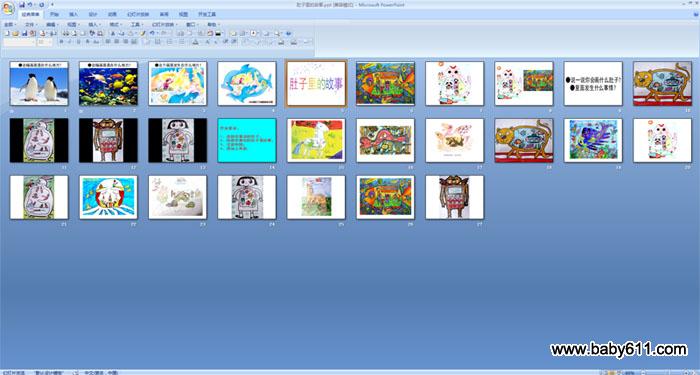Select slide 5 titled 肚子里的故事
This screenshot has height=375, width=700.
(317, 83)
